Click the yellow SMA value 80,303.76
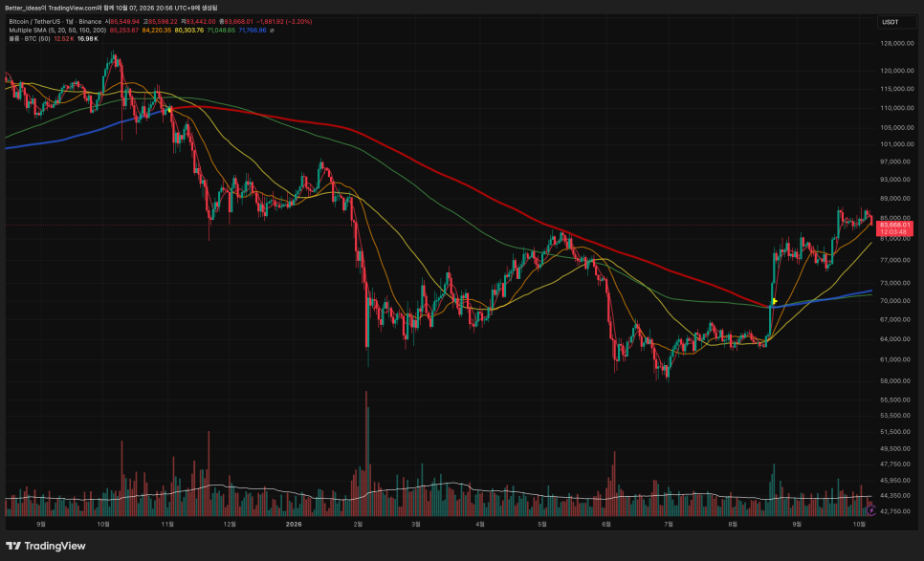Image resolution: width=924 pixels, height=561 pixels. [189, 30]
